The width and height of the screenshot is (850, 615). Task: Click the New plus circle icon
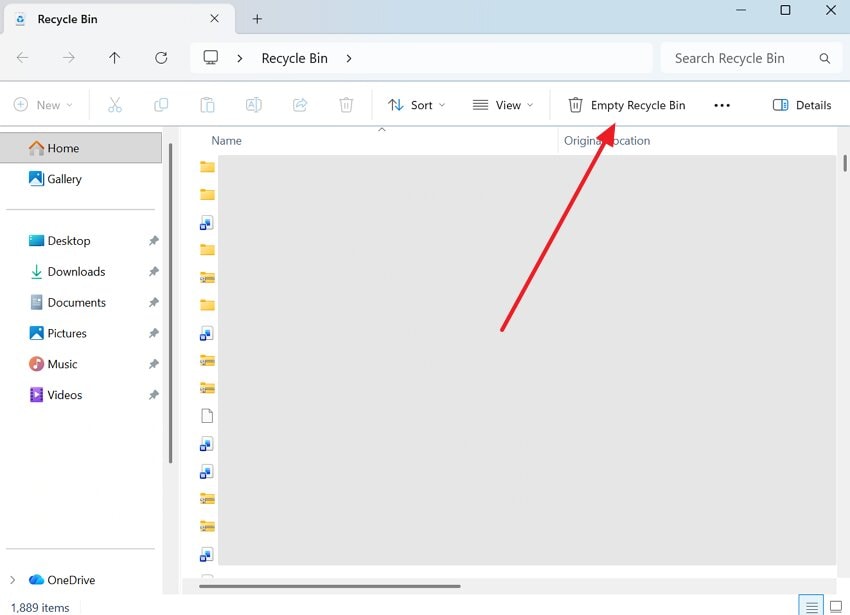[21, 104]
